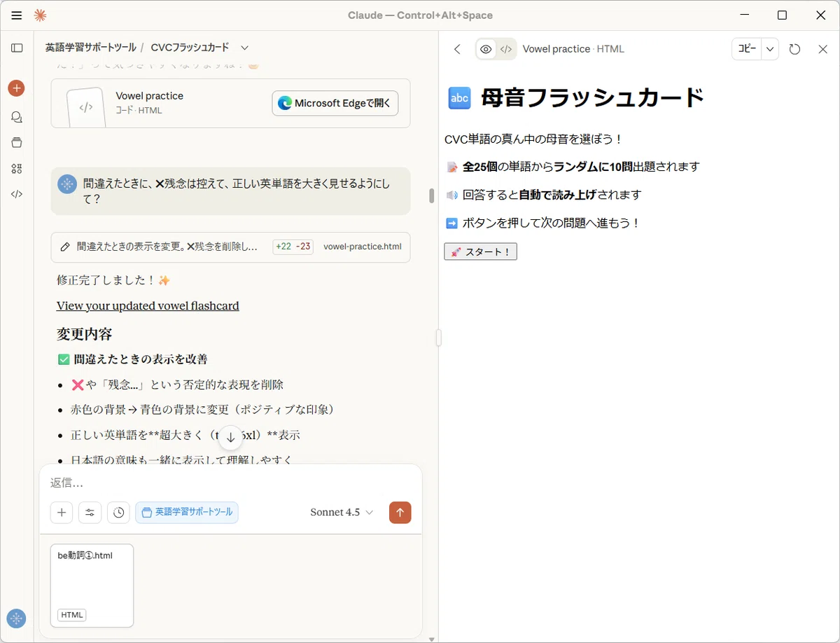Click the 返信 reply input field
Image resolution: width=840 pixels, height=643 pixels.
(x=230, y=483)
